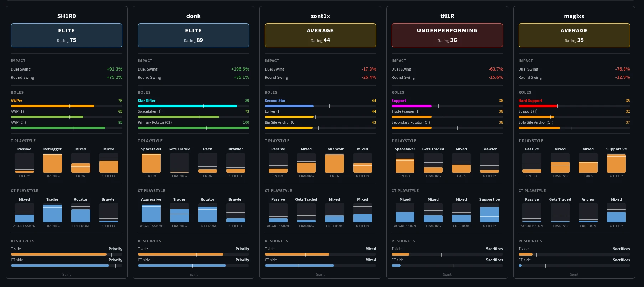Screen dimensions: 644x287
Task: Click SH1R0's T-side resources Priority bar
Action: [x=59, y=255]
